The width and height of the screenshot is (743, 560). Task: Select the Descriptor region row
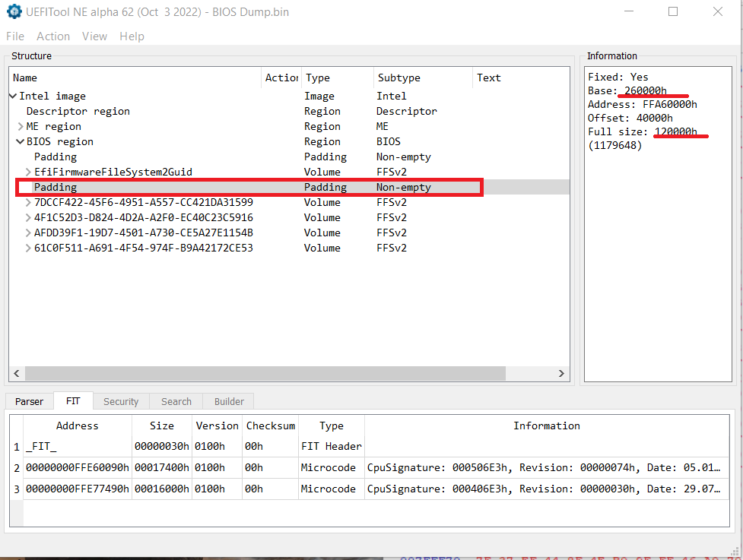[78, 112]
